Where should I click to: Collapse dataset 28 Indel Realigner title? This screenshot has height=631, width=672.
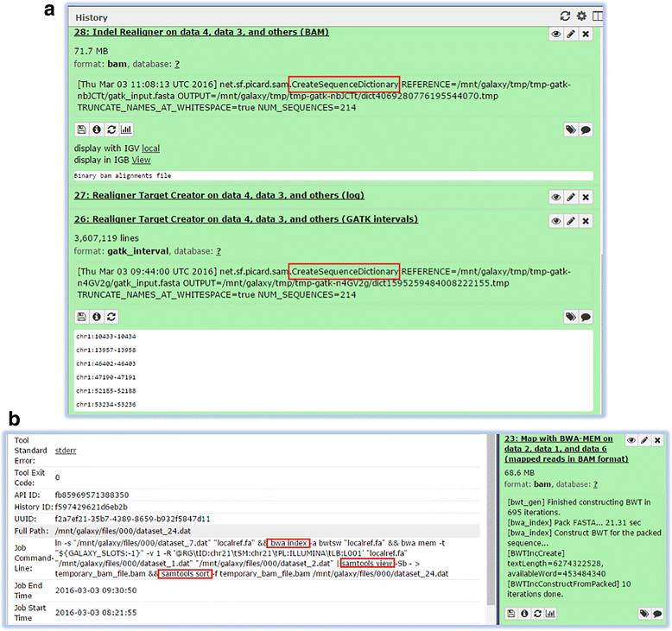(x=201, y=32)
